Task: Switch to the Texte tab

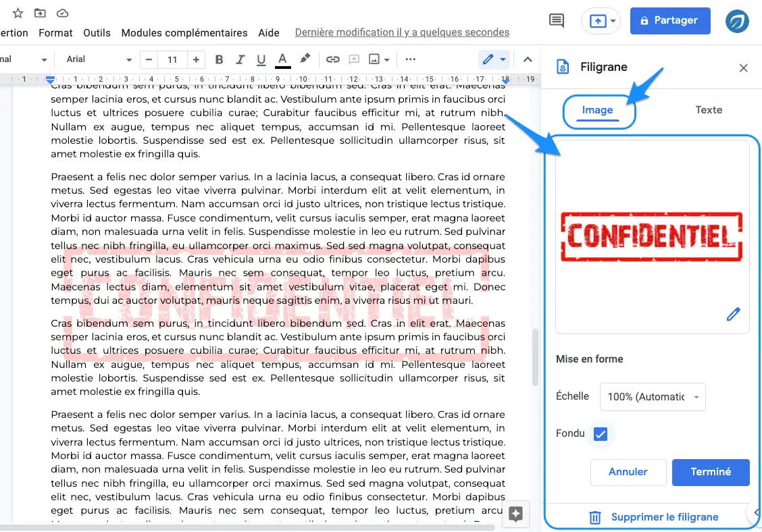Action: (x=709, y=110)
